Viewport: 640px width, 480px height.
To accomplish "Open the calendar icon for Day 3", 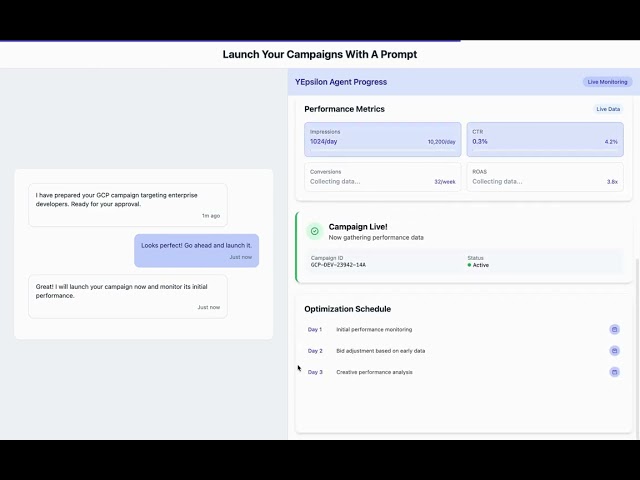I will (x=614, y=372).
